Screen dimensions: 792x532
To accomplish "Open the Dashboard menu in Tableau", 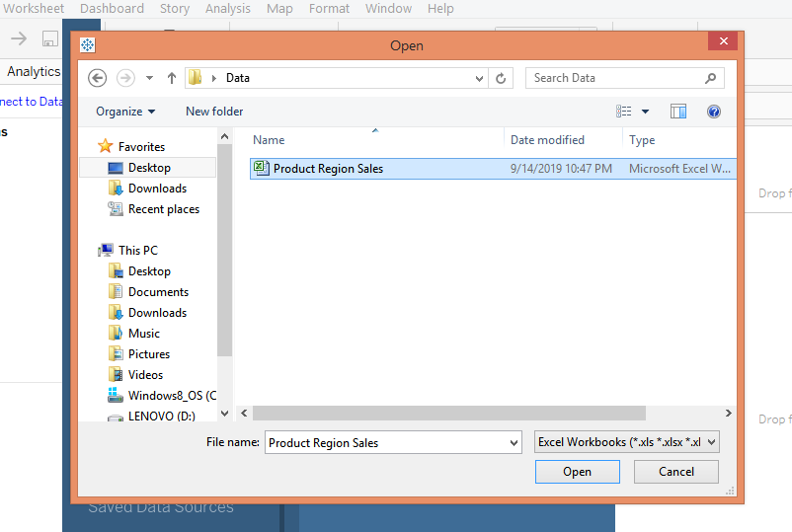I will pos(113,9).
